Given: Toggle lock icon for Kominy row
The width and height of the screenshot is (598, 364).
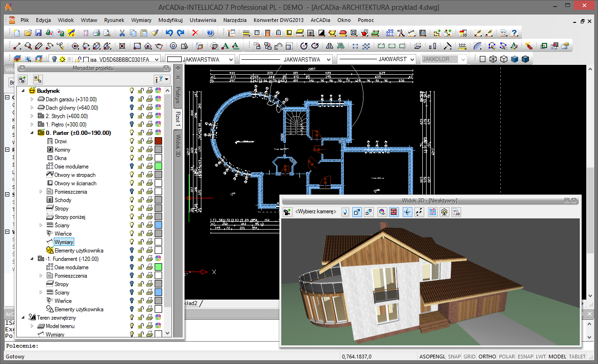Looking at the screenshot, I should coord(140,149).
